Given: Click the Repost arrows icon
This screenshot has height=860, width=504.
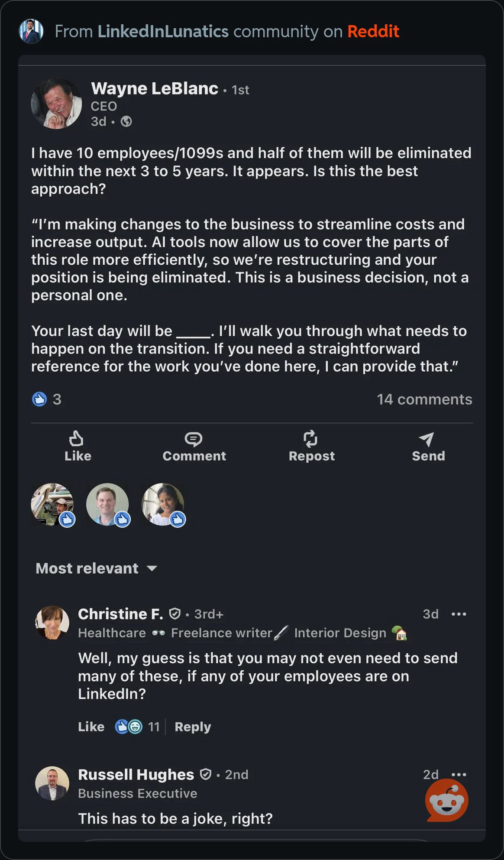Looking at the screenshot, I should point(310,439).
